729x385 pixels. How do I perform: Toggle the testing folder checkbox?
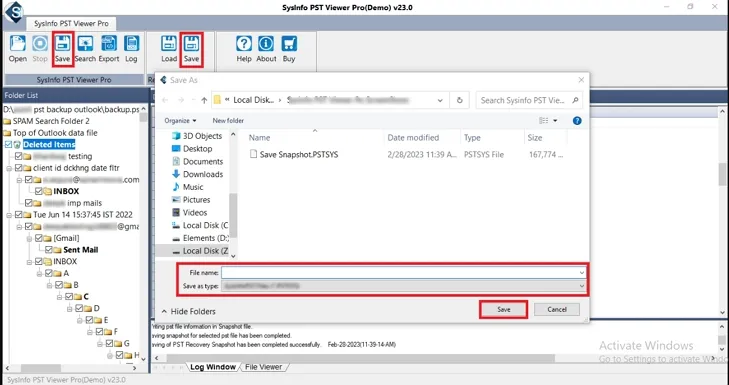[x=18, y=156]
